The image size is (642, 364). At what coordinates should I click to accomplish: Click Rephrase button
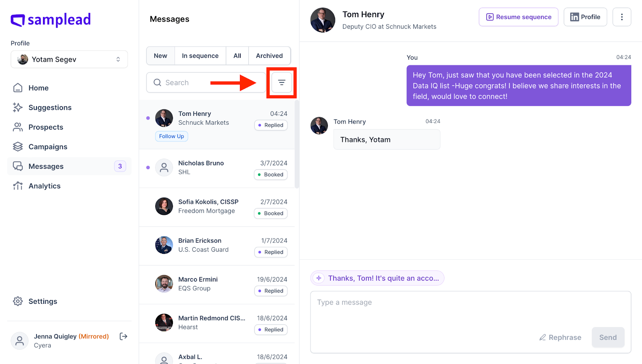tap(560, 338)
